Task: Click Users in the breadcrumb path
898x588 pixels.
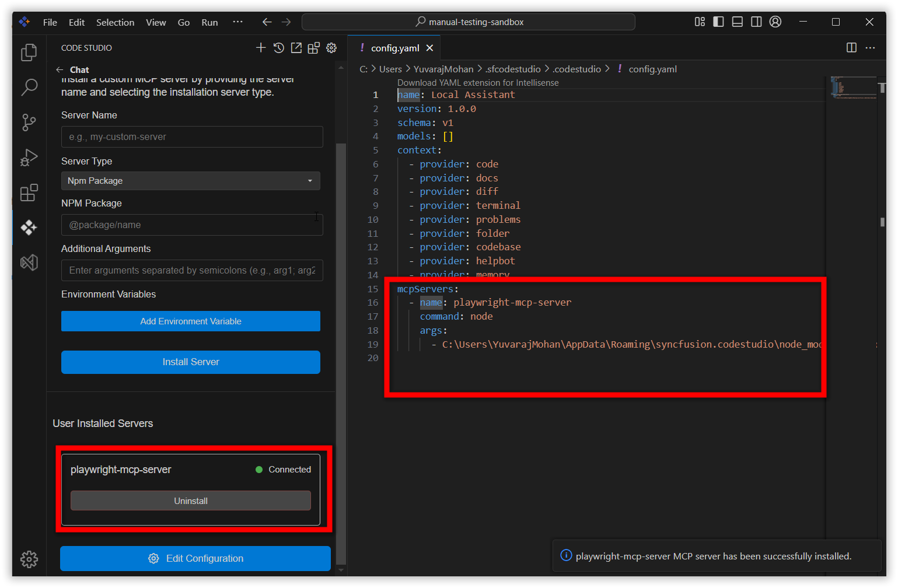Action: (x=390, y=69)
